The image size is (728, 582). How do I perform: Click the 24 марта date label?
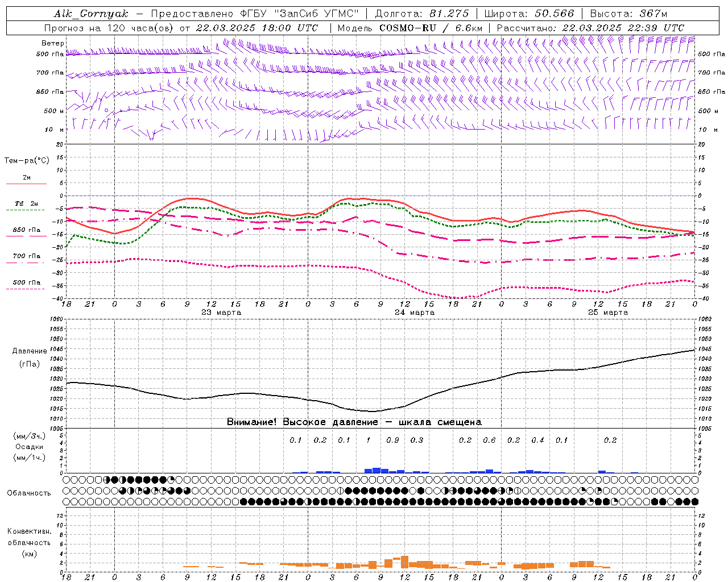pos(415,313)
